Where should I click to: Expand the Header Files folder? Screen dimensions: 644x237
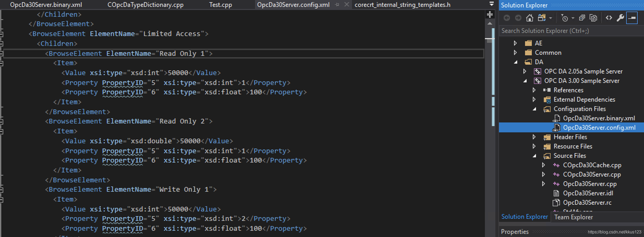(534, 137)
